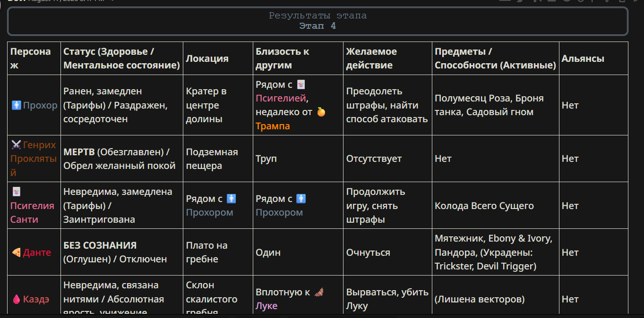Viewport: 644px width, 318px height.
Task: Click the pizza emoji next to Данте
Action: pyautogui.click(x=16, y=252)
